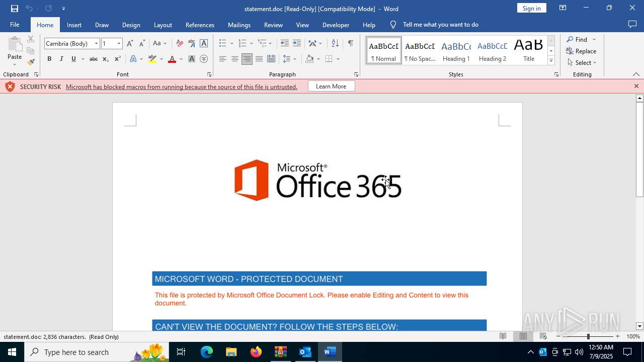Click the Font Color red swatch button
This screenshot has height=362, width=644.
pos(172,59)
